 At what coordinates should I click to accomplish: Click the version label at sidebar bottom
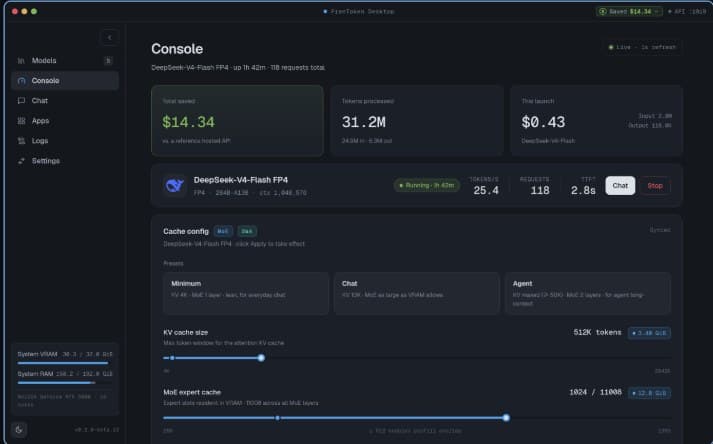pyautogui.click(x=97, y=430)
